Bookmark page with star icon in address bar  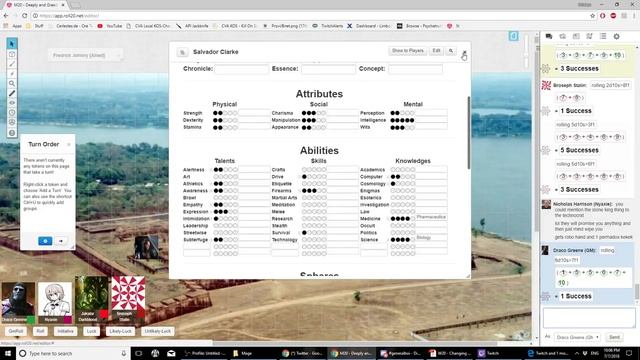(x=592, y=16)
